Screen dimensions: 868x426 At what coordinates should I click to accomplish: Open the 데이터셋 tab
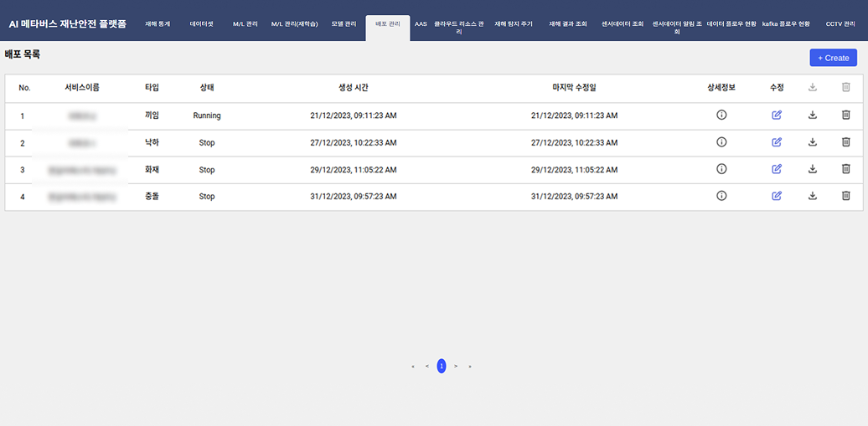[x=201, y=24]
